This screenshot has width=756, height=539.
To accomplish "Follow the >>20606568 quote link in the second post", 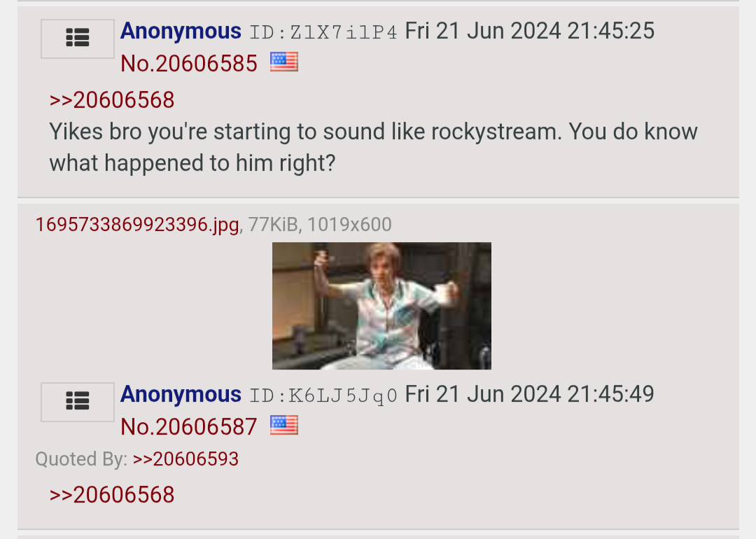I will click(112, 495).
